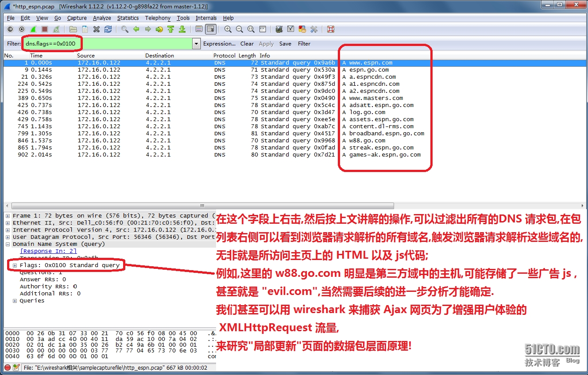
Task: Select the www.masters.com query row
Action: [294, 98]
